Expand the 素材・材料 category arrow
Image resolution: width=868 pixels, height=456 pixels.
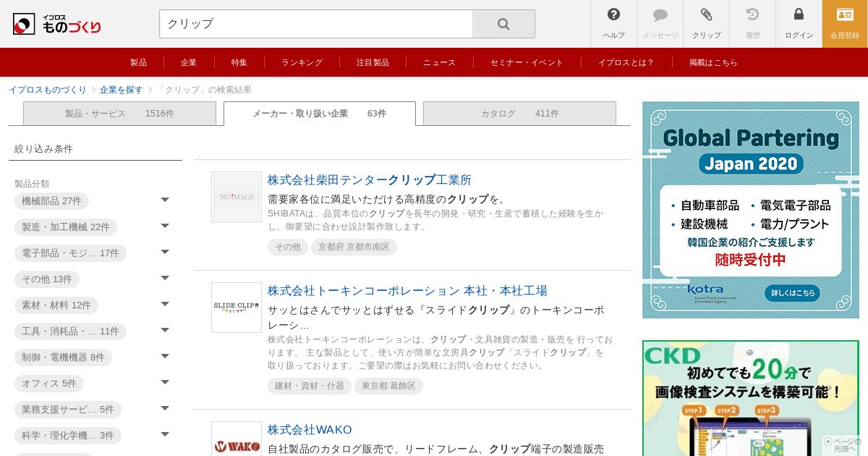click(165, 304)
